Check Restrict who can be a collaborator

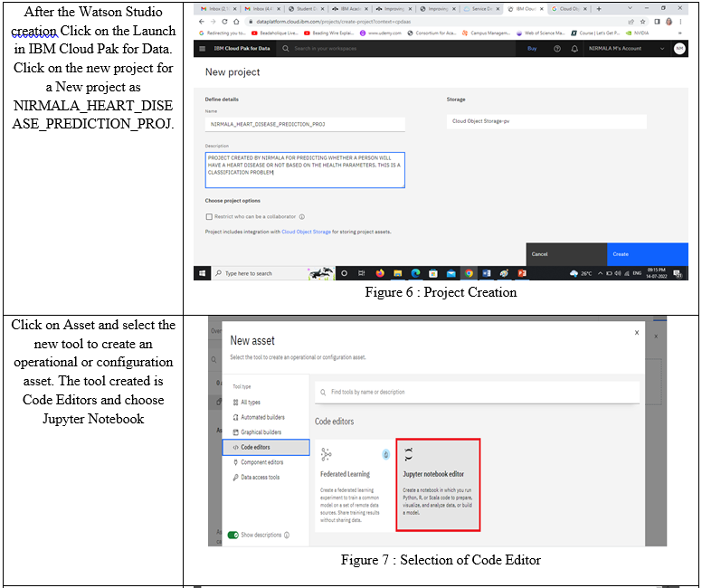coord(209,216)
